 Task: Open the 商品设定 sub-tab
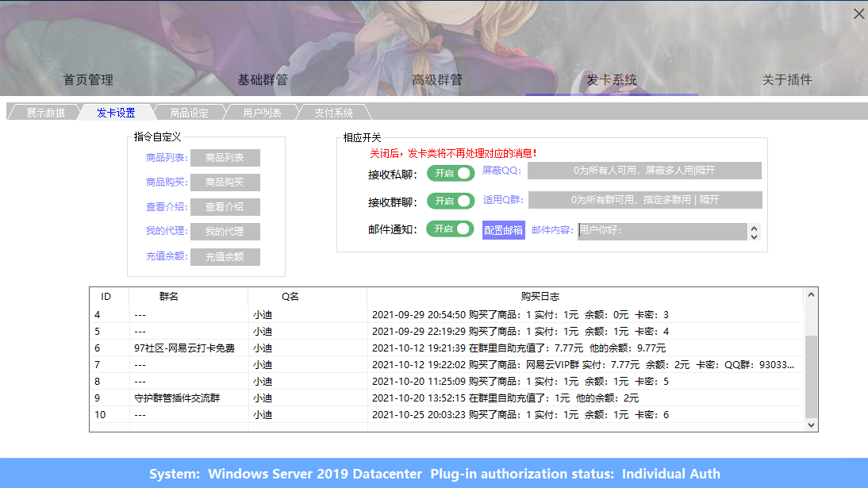pos(190,113)
